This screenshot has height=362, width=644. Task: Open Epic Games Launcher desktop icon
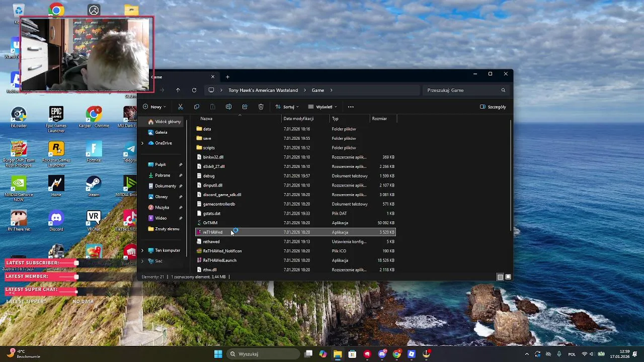[x=56, y=119]
